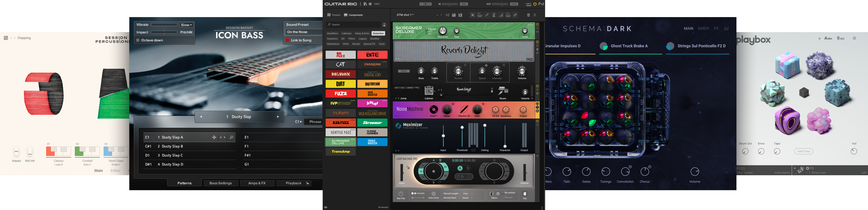The width and height of the screenshot is (868, 210).
Task: Collapse the Loop Machine Pro module
Action: click(538, 156)
